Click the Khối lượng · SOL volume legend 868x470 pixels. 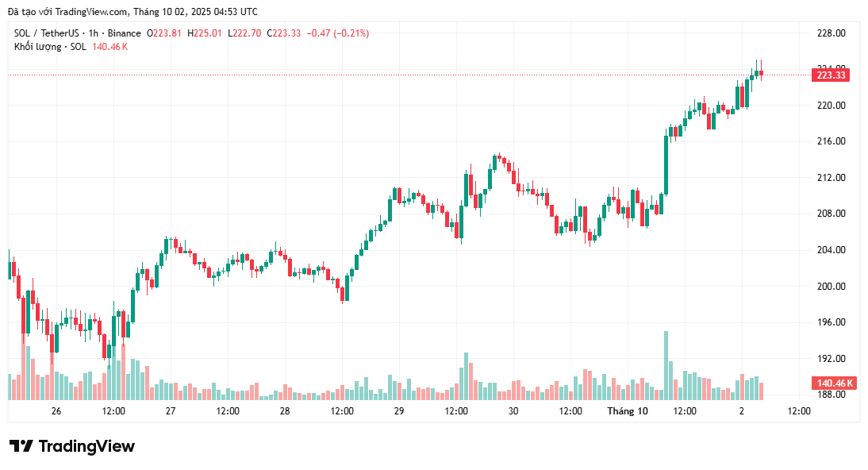[x=50, y=47]
